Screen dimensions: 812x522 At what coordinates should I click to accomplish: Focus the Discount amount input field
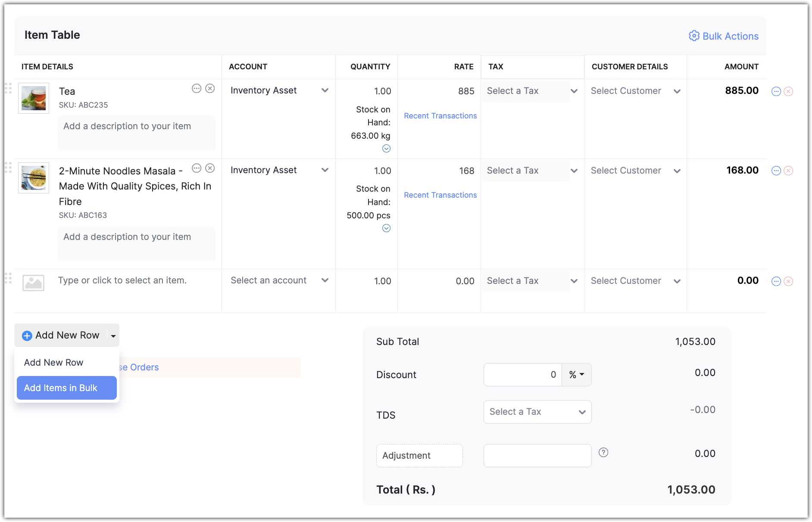click(522, 375)
